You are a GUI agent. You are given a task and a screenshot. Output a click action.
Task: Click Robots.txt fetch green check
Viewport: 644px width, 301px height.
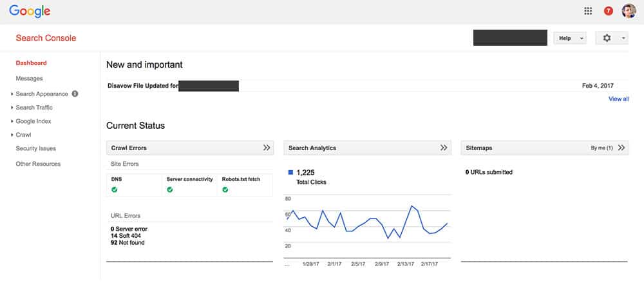225,189
